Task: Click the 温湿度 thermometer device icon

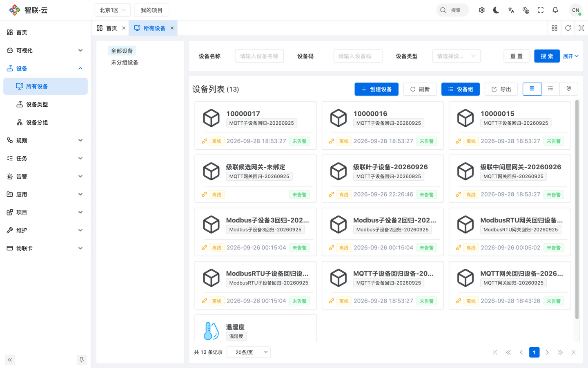Action: point(212,331)
